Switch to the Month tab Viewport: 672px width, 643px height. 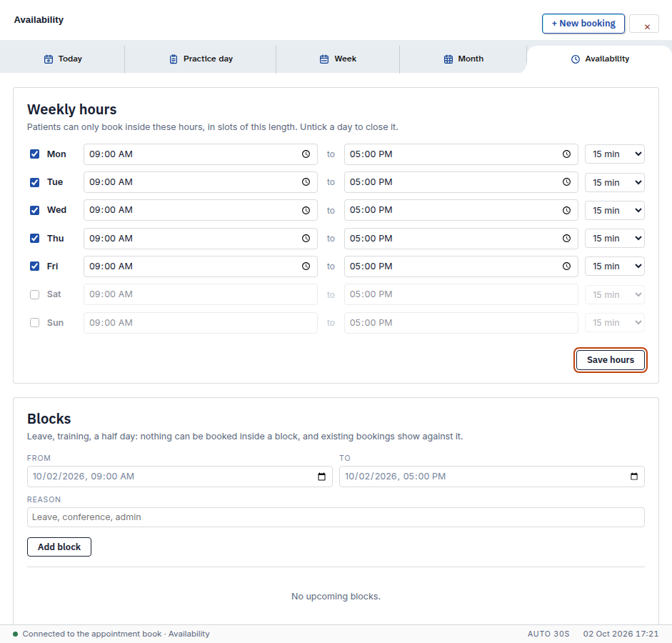(x=463, y=59)
